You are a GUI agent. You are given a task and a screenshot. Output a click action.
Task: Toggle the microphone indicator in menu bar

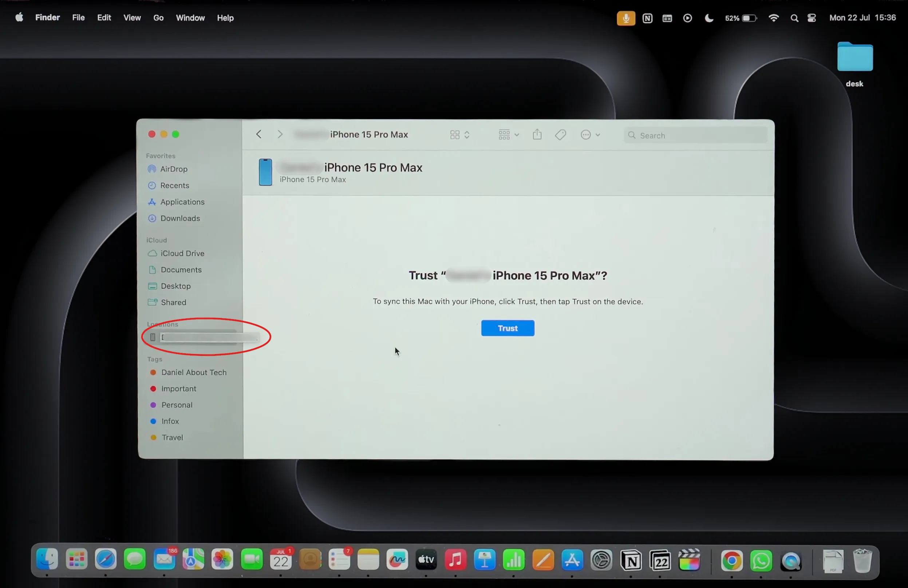pyautogui.click(x=626, y=18)
